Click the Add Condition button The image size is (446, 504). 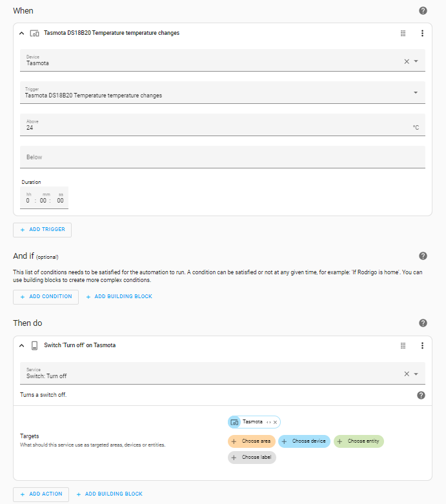pyautogui.click(x=46, y=297)
